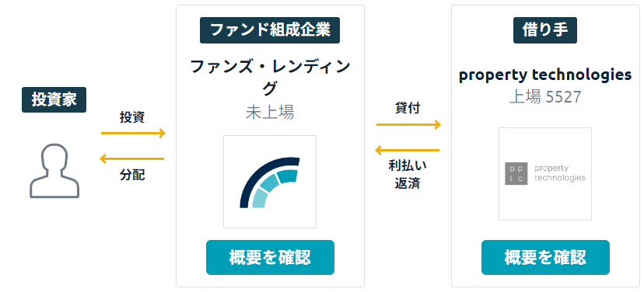Select the ファンド組成企業 dark label
The height and width of the screenshot is (292, 644).
pyautogui.click(x=270, y=30)
